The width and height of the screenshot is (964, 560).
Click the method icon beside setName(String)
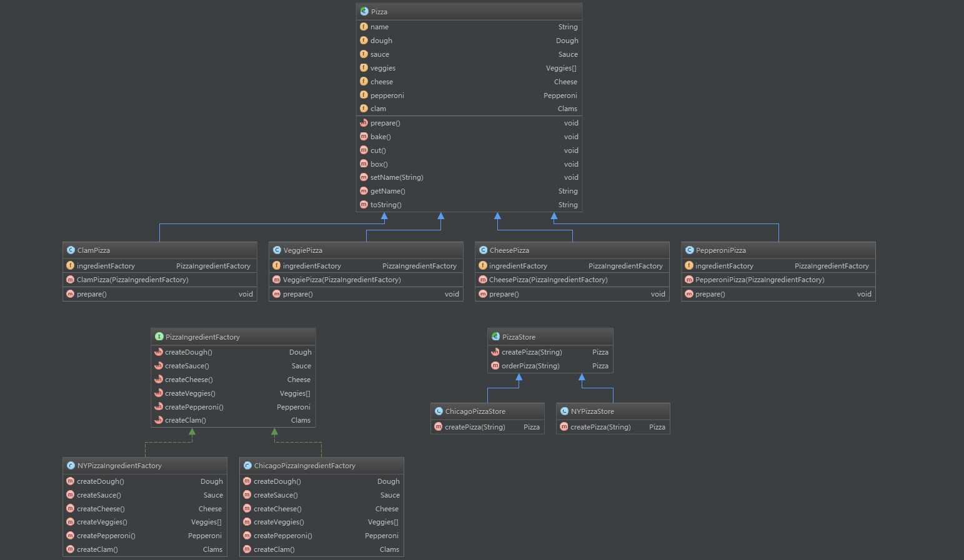point(364,177)
